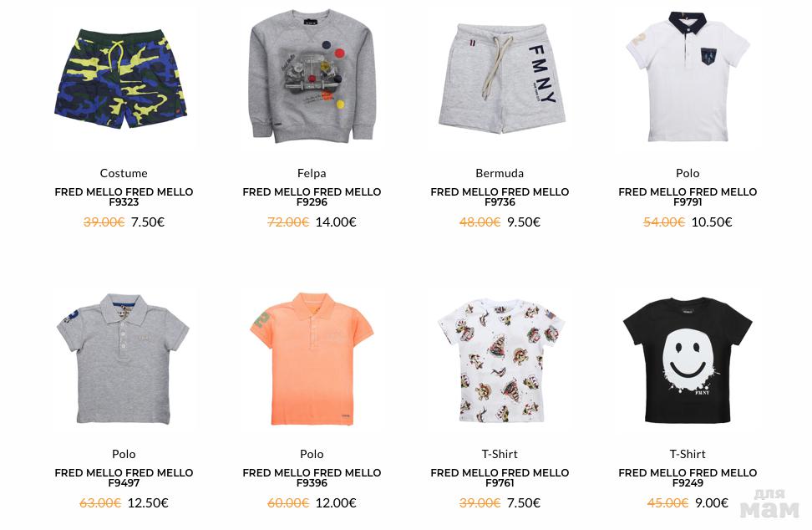Click the Costume category label
This screenshot has height=530, width=812.
124,173
